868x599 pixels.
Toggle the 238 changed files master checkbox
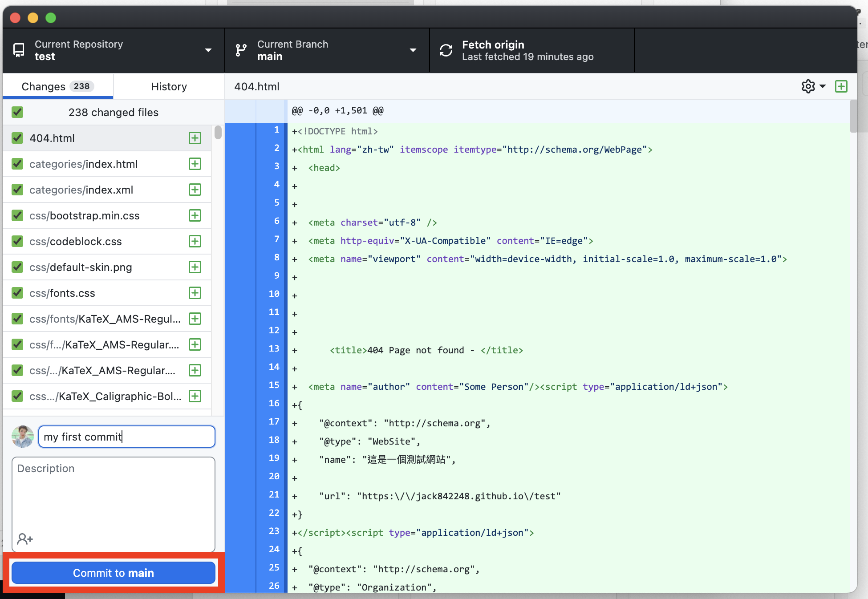[x=18, y=112]
